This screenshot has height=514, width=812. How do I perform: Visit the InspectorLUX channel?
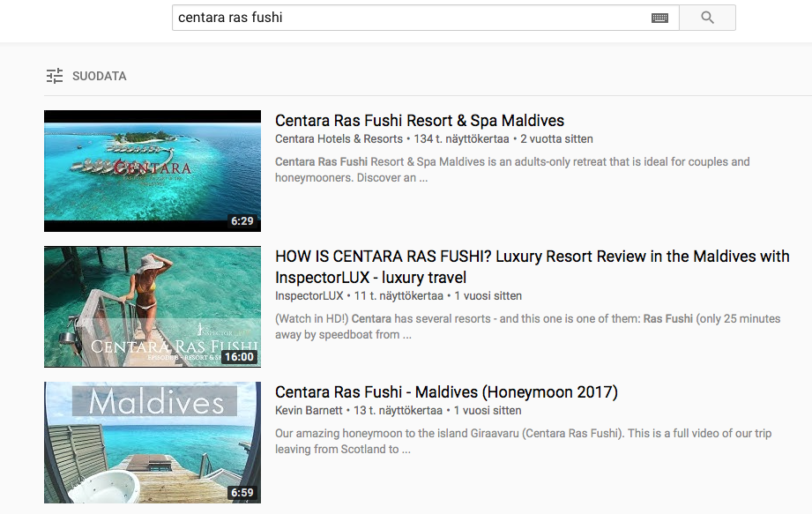click(309, 296)
